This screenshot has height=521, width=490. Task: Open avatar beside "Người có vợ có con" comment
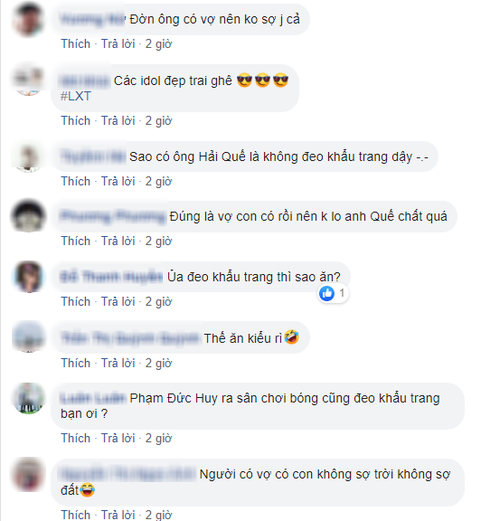coord(28,474)
